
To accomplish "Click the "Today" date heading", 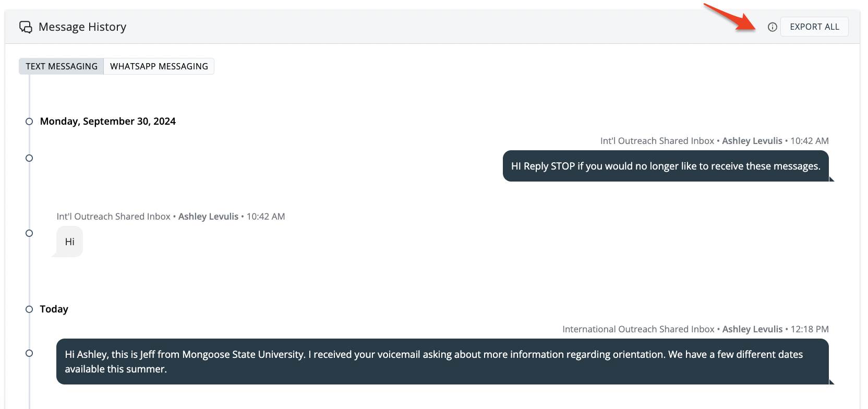I will pos(54,309).
